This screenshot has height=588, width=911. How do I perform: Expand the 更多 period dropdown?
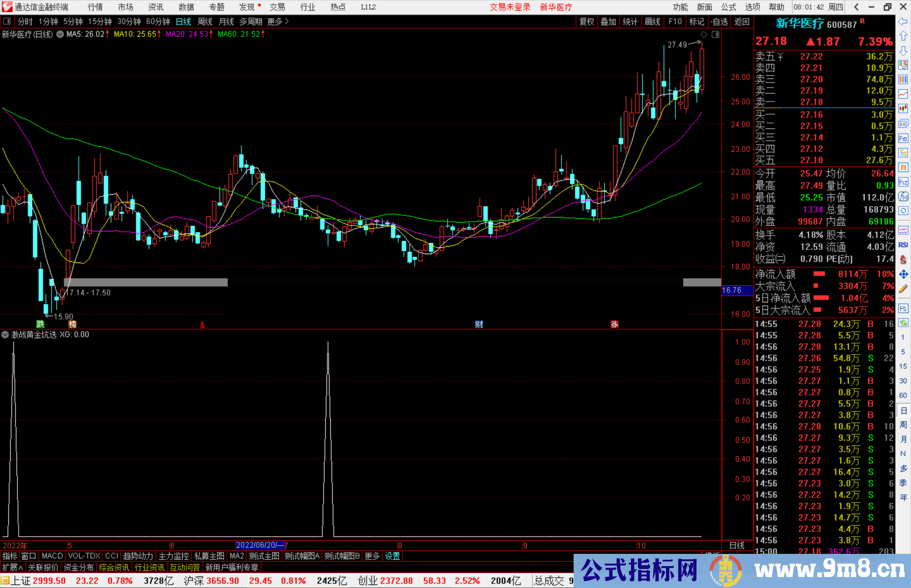(x=278, y=21)
